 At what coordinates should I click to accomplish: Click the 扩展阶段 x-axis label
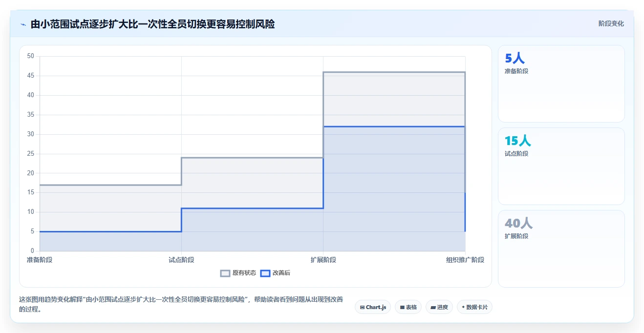[323, 260]
